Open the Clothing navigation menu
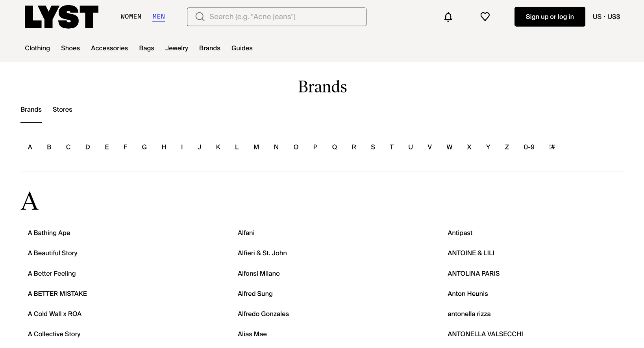 click(37, 48)
